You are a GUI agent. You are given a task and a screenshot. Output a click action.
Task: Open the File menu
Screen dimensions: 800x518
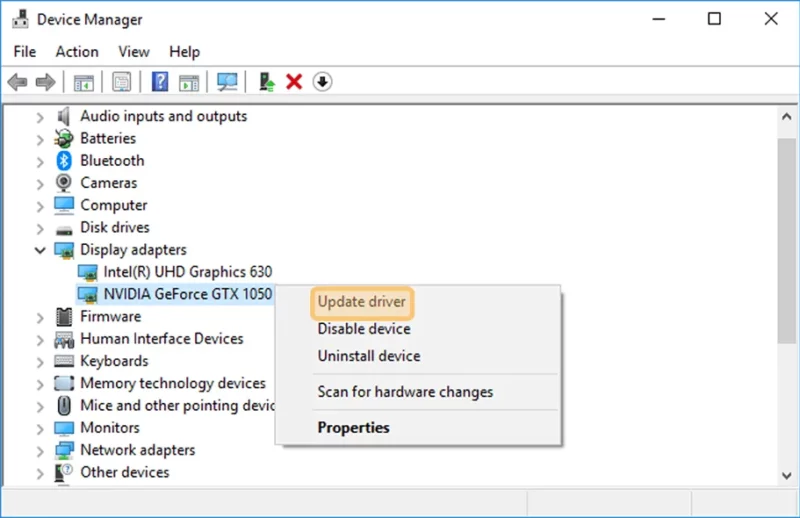pos(24,52)
